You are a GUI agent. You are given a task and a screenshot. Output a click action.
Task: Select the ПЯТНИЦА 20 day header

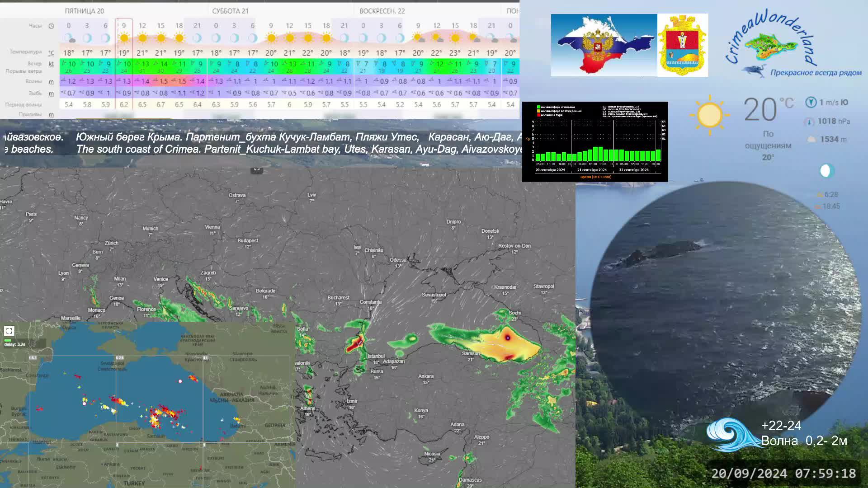pyautogui.click(x=84, y=11)
